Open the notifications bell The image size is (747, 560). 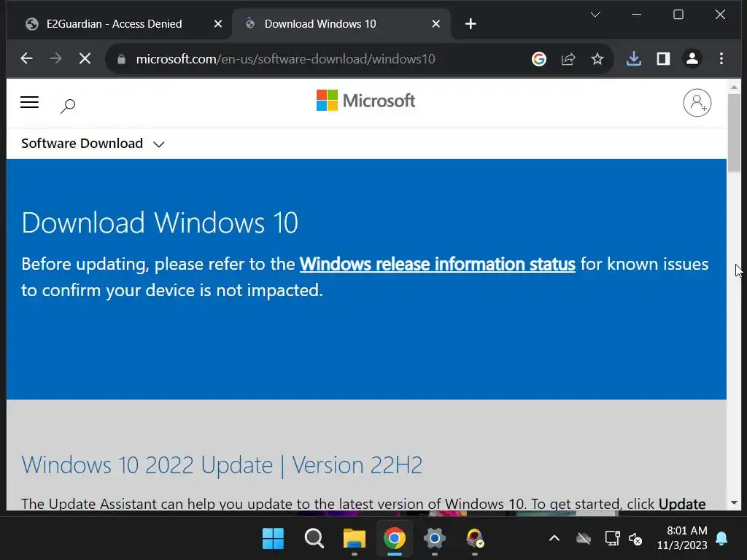click(721, 539)
